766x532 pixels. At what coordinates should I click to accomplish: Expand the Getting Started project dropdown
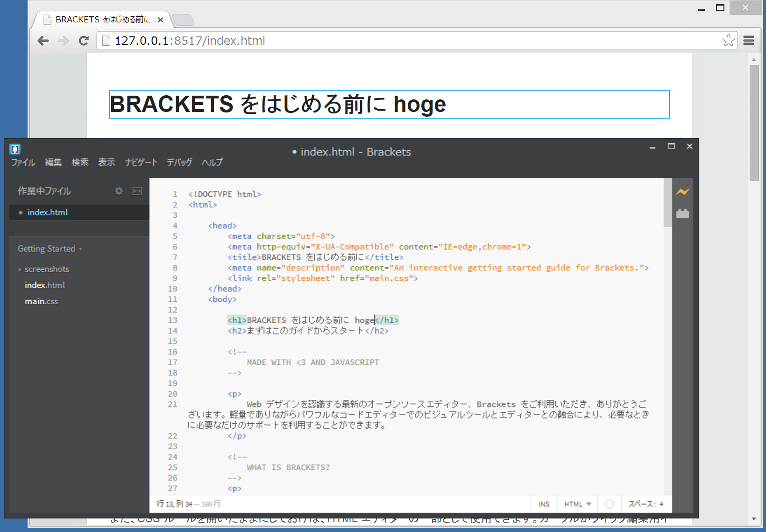point(50,249)
